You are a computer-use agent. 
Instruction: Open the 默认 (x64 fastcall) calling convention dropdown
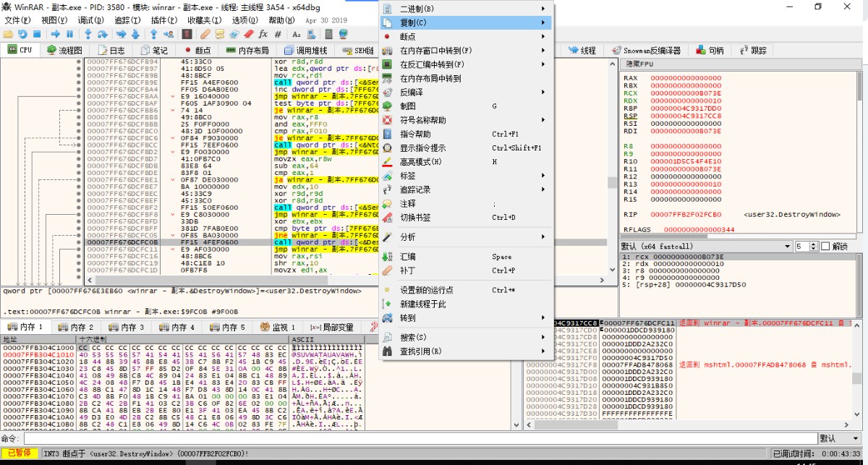click(706, 247)
